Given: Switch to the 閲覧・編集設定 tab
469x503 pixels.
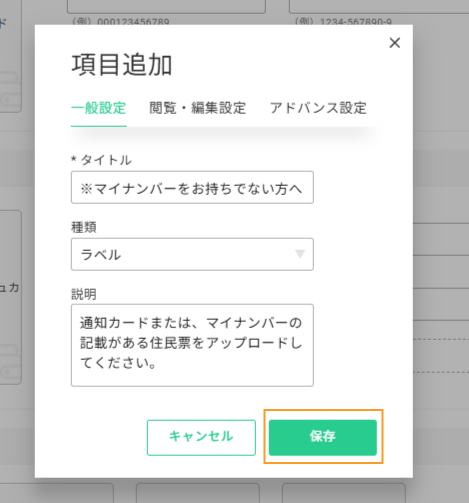Looking at the screenshot, I should pyautogui.click(x=198, y=108).
